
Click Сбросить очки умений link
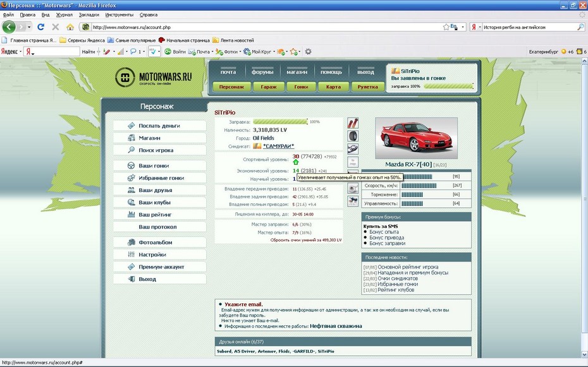pos(306,240)
